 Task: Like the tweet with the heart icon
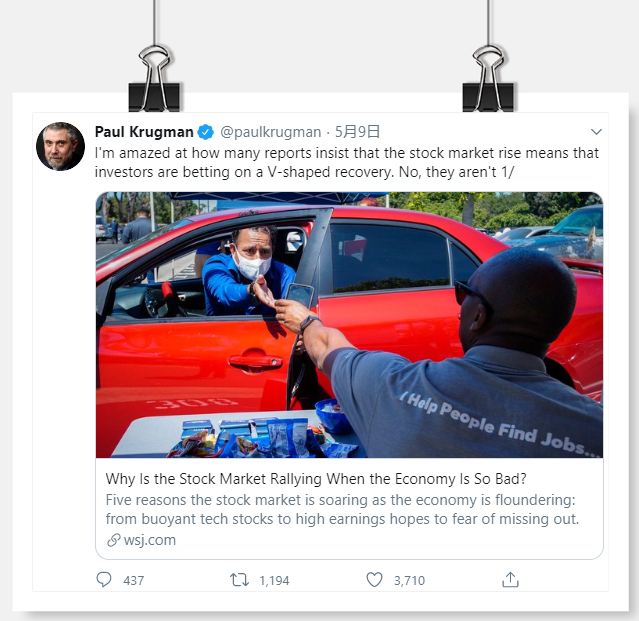click(374, 580)
